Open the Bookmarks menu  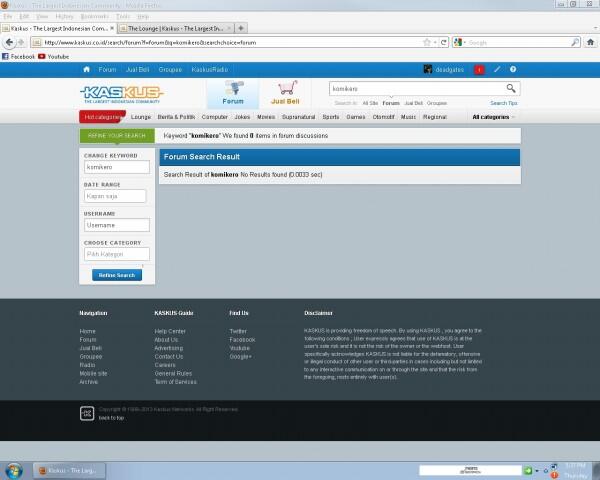(95, 16)
